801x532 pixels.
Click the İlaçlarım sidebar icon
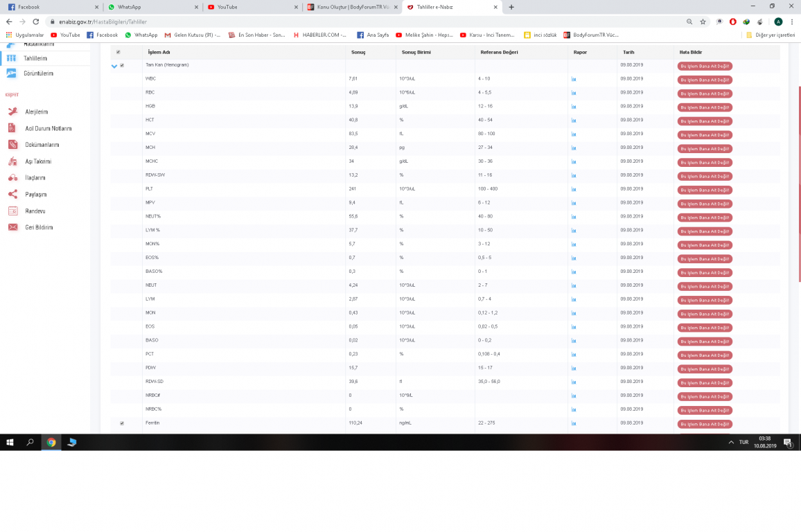pyautogui.click(x=12, y=177)
